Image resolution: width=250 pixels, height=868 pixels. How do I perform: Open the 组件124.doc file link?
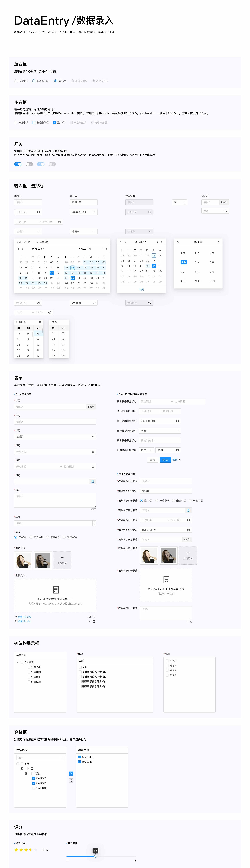coord(25,621)
